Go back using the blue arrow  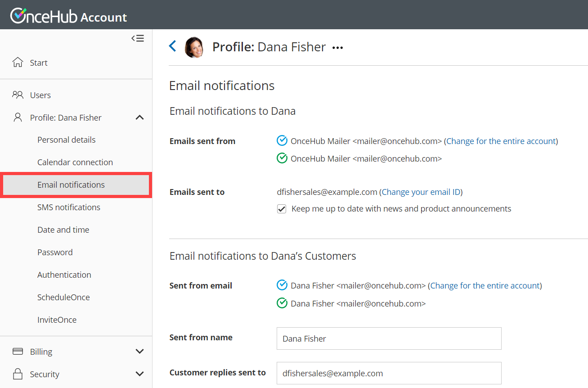pos(172,46)
